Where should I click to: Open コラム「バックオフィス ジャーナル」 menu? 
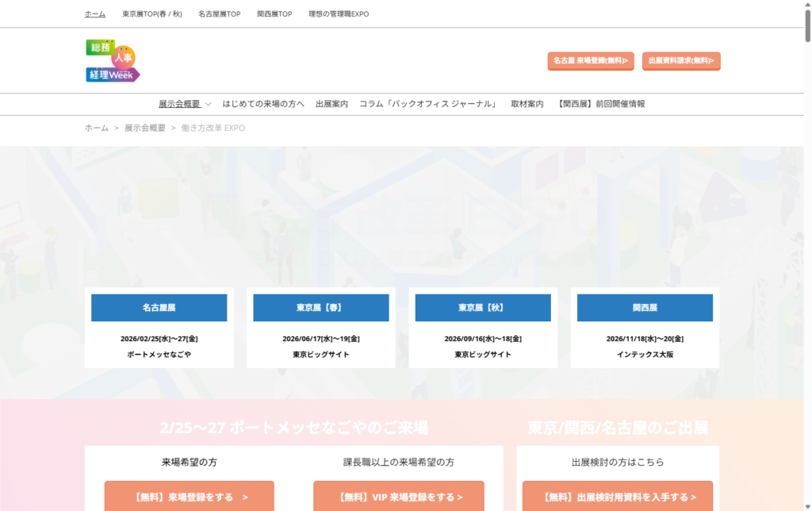pyautogui.click(x=429, y=104)
